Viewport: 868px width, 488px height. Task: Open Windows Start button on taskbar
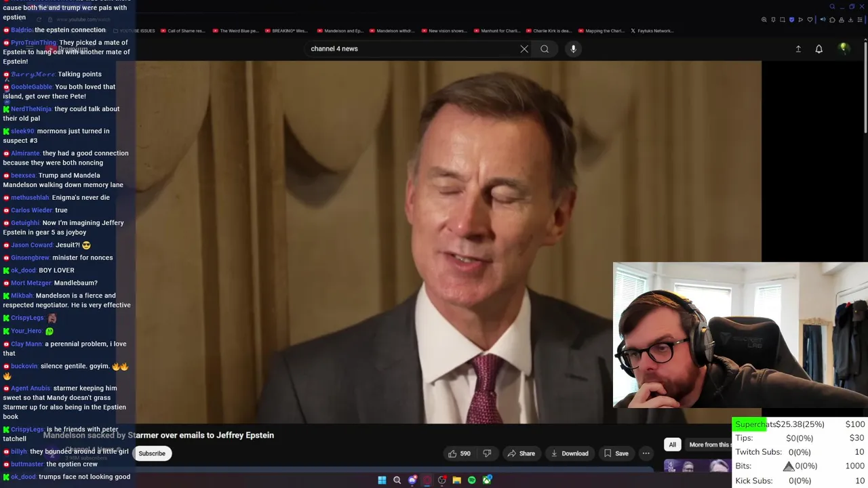point(382,480)
